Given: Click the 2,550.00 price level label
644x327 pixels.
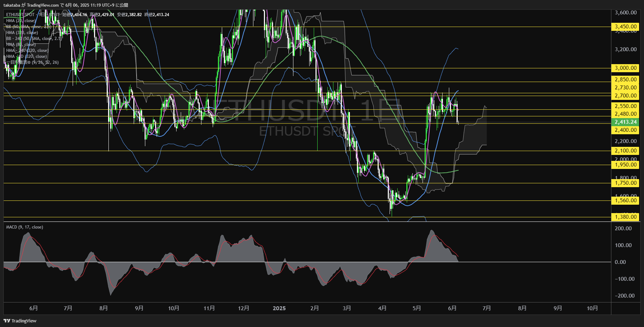Looking at the screenshot, I should tap(625, 106).
